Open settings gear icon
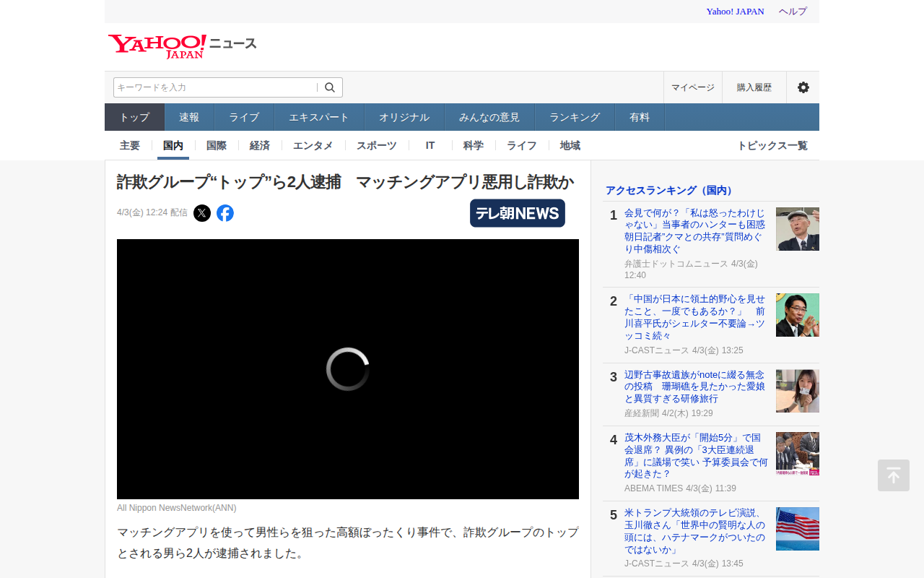The image size is (924, 578). 803,87
